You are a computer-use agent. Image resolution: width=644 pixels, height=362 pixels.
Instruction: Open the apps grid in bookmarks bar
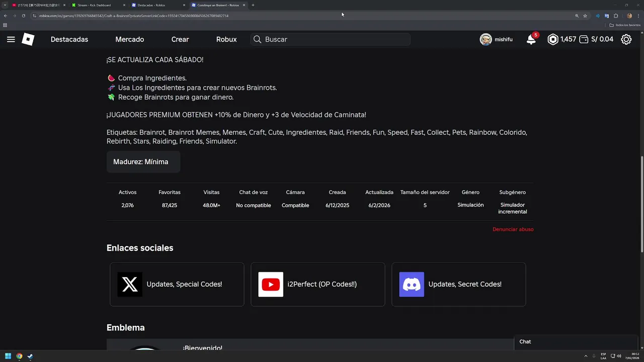point(5,25)
